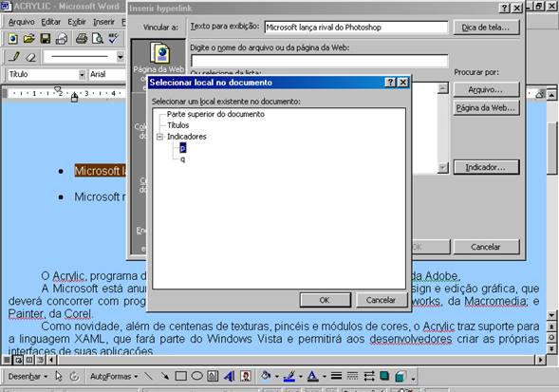Click Select Browse Object round button
Screen dimensions: 559x392
[551, 338]
